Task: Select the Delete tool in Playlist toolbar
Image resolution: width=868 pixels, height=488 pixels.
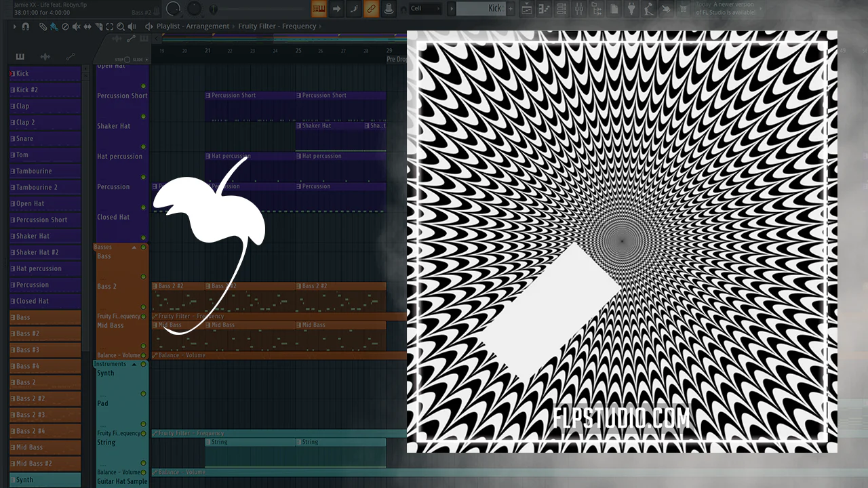Action: click(65, 26)
